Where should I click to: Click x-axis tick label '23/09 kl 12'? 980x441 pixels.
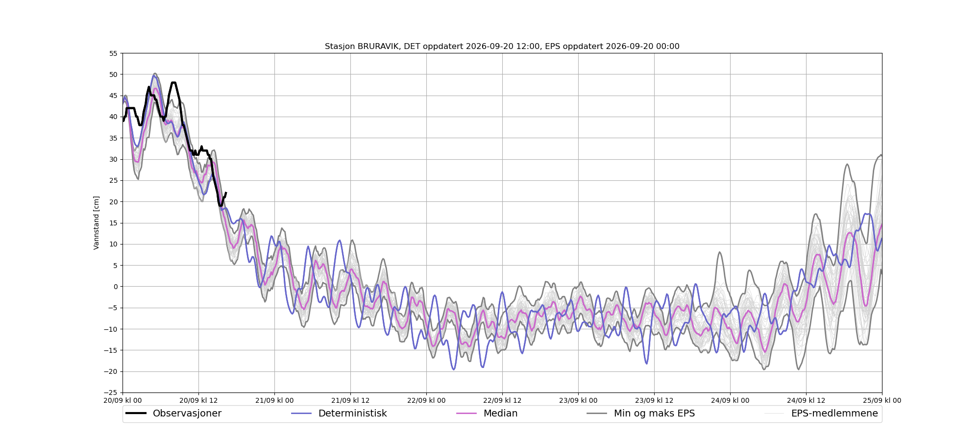[x=654, y=400]
